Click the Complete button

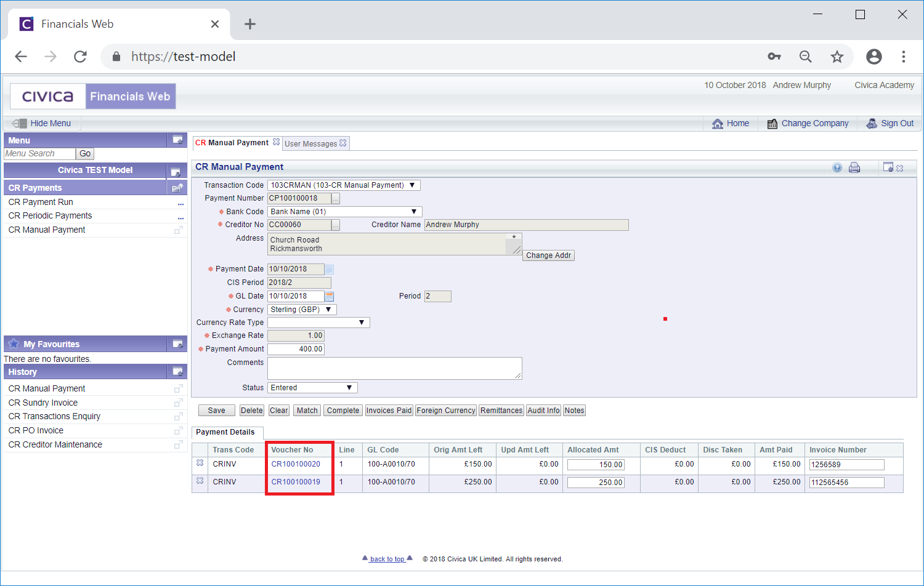[x=343, y=411]
